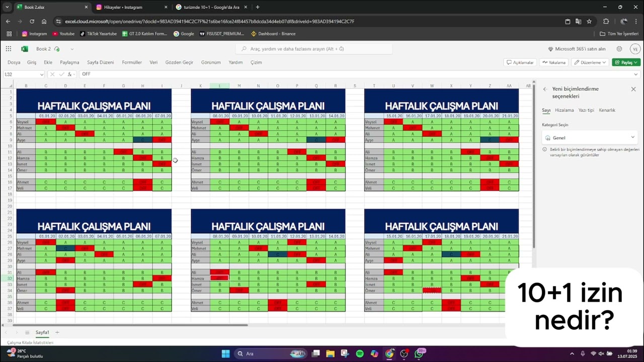This screenshot has width=644, height=362.
Task: Click the Açıklamalar button
Action: click(520, 62)
